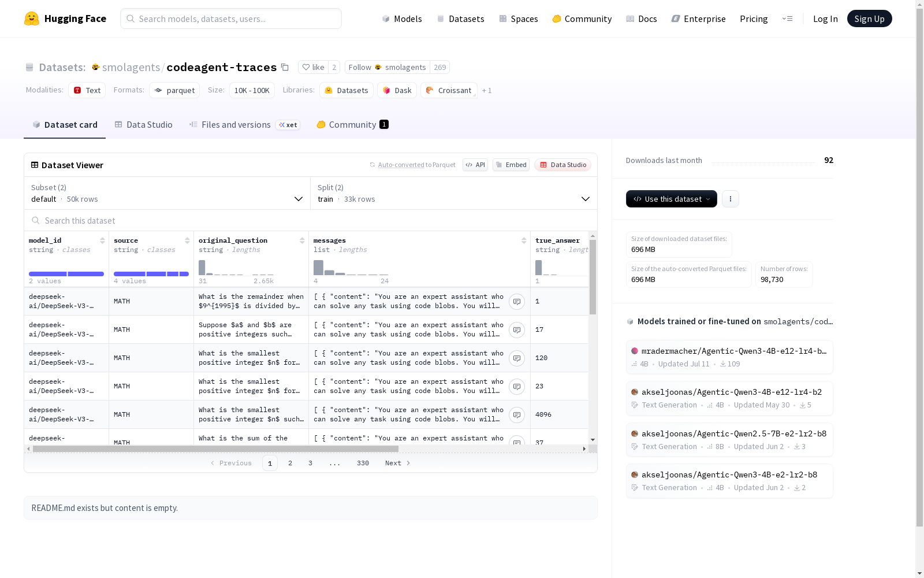
Task: Sort the model_id column
Action: click(x=102, y=240)
